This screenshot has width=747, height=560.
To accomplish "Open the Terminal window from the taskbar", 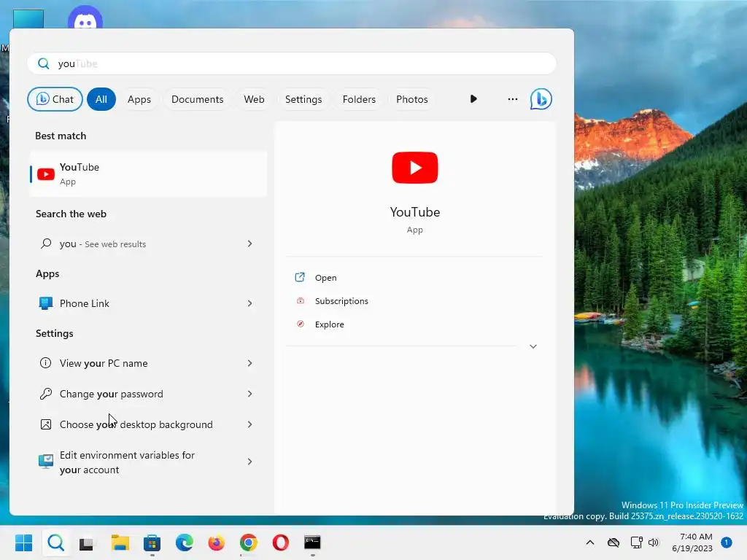I will [312, 542].
